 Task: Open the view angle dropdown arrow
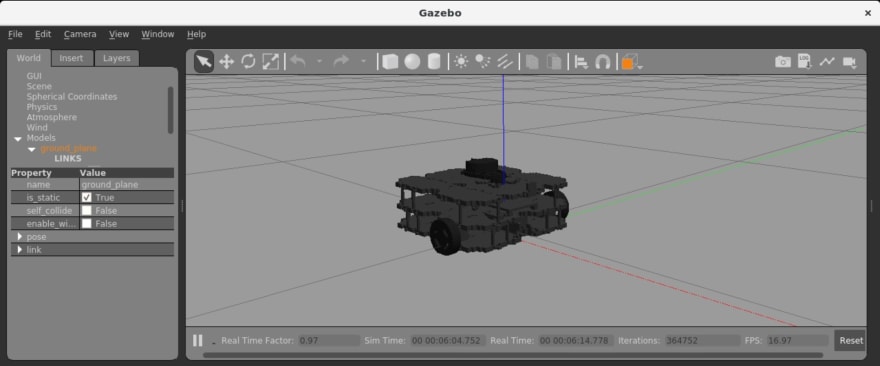[x=640, y=67]
